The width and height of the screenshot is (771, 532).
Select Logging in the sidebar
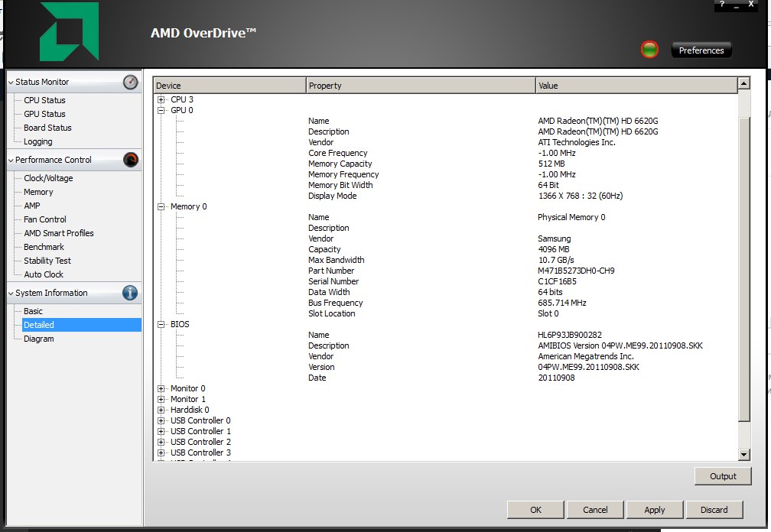pyautogui.click(x=38, y=141)
